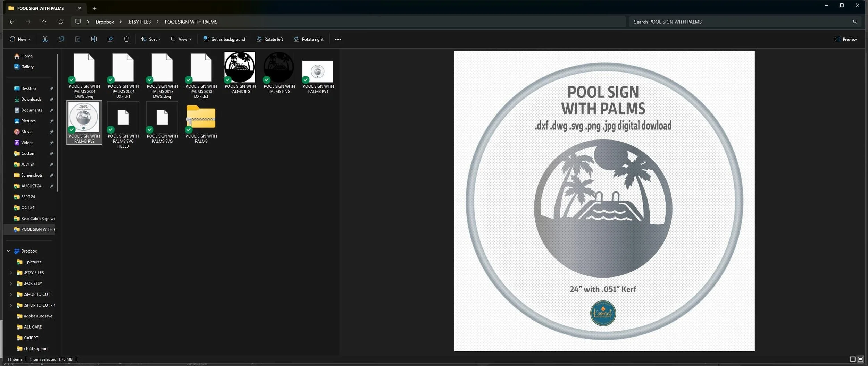Select POOL SIGN WITH PALMS PNG thumbnail
The image size is (868, 366).
(x=279, y=73)
